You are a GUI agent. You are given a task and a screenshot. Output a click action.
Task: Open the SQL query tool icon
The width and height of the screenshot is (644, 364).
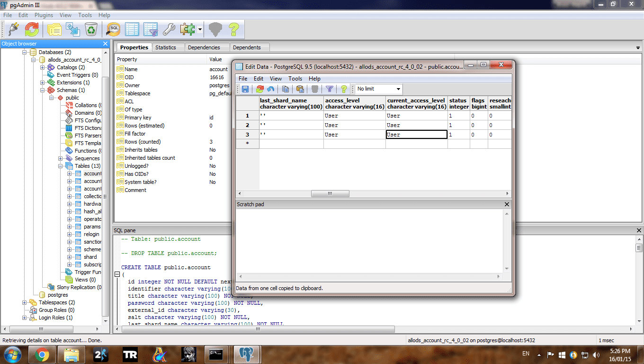coord(113,29)
